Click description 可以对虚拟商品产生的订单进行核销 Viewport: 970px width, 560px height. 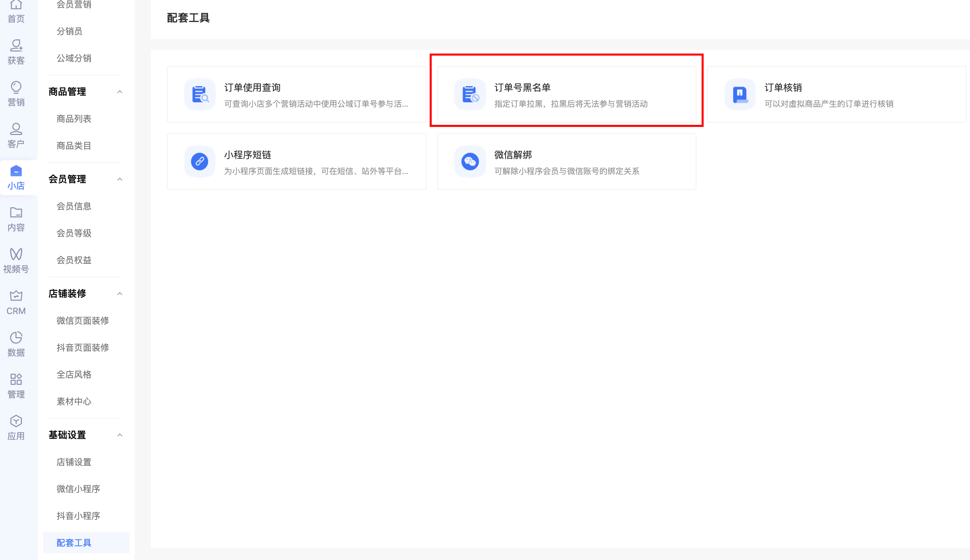click(x=829, y=104)
